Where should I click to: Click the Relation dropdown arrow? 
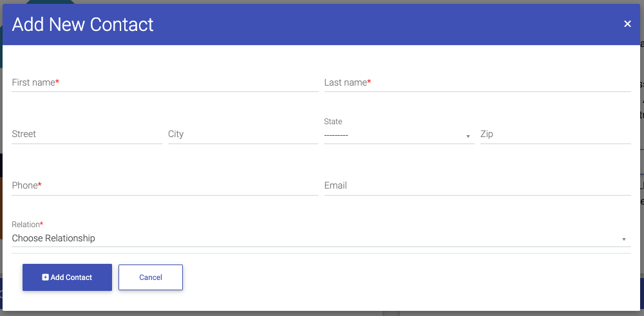click(624, 239)
